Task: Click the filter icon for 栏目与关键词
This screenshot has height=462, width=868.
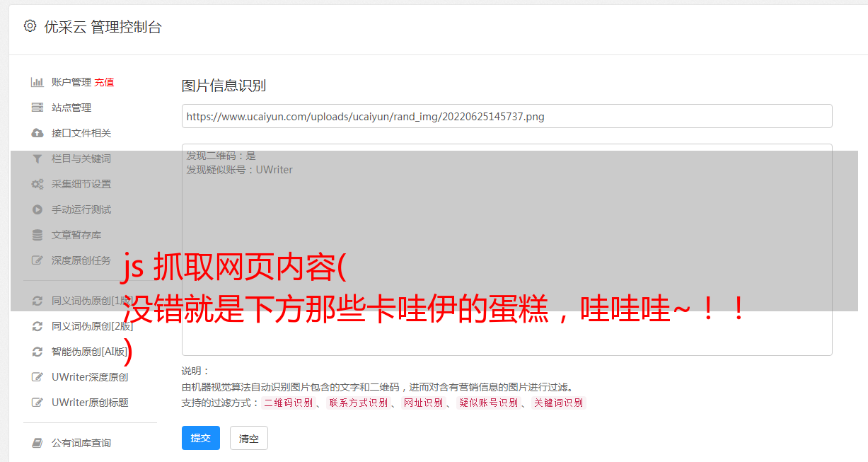Action: tap(37, 158)
